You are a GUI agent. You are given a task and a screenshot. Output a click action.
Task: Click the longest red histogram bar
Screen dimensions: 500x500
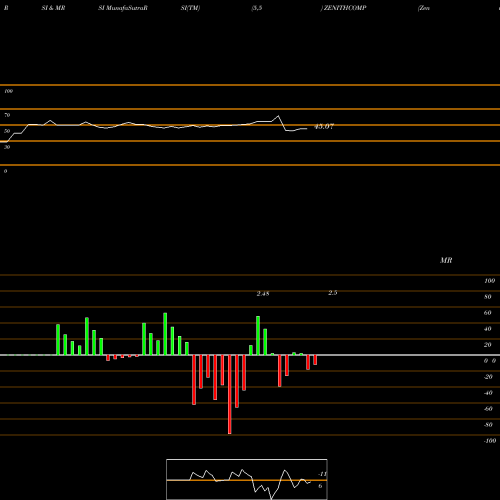[230, 394]
